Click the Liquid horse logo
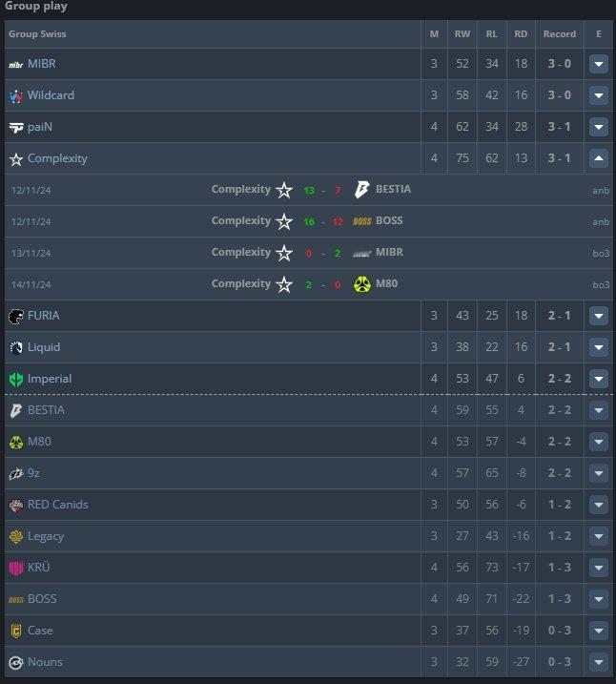 point(16,347)
